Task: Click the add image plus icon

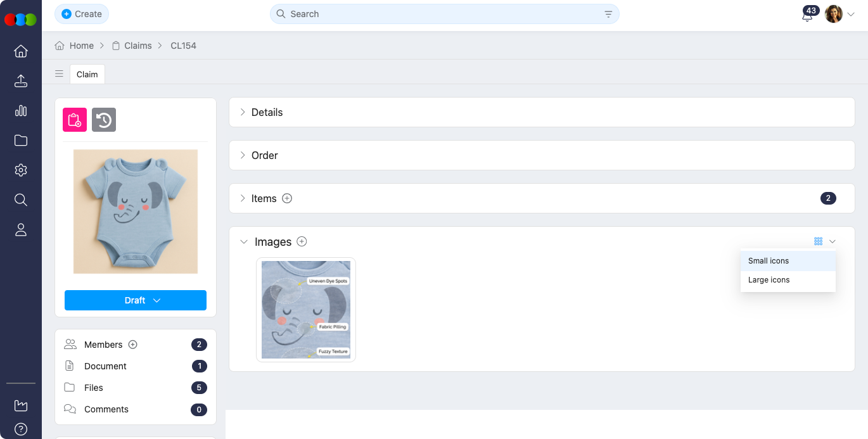Action: click(x=302, y=241)
